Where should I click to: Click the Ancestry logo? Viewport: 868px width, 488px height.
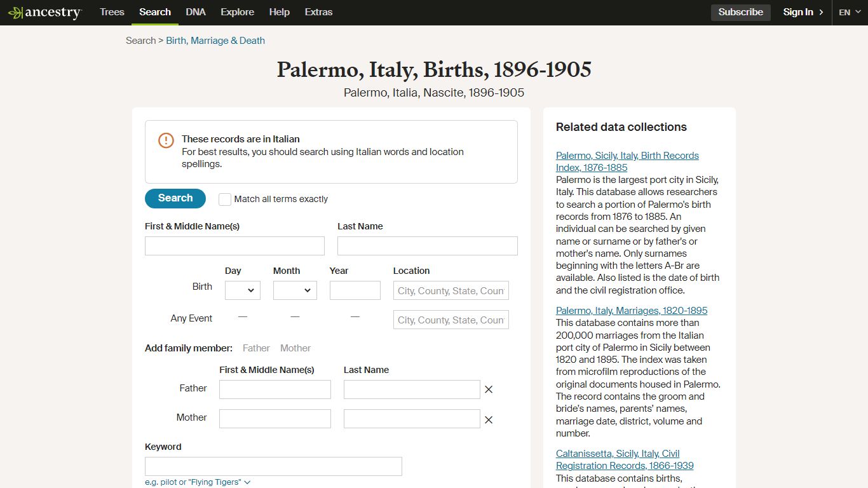pyautogui.click(x=45, y=13)
